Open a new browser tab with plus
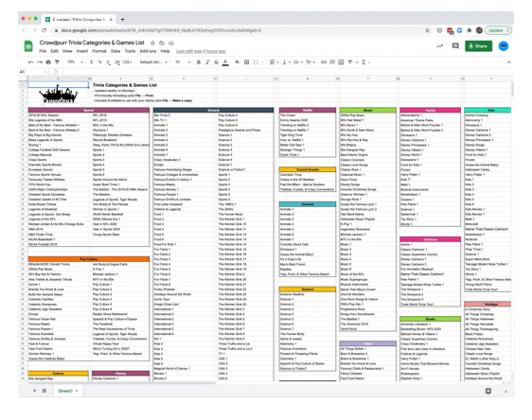The image size is (532, 420). pos(122,19)
